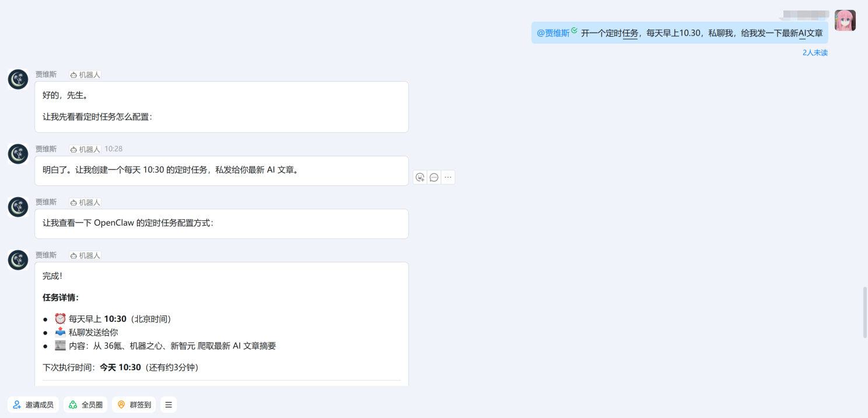Click 贾维斯 avatar beside the 好的，先生 message

coord(18,79)
